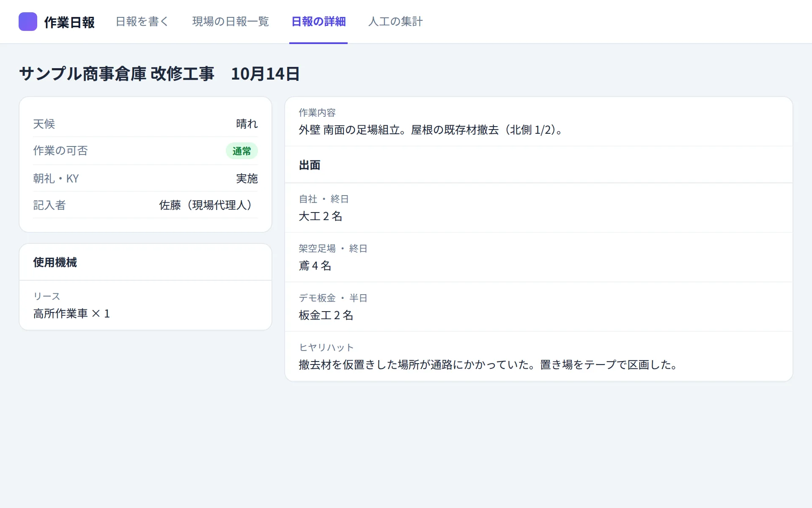The height and width of the screenshot is (508, 812).
Task: Click the リース label
Action: 47,296
